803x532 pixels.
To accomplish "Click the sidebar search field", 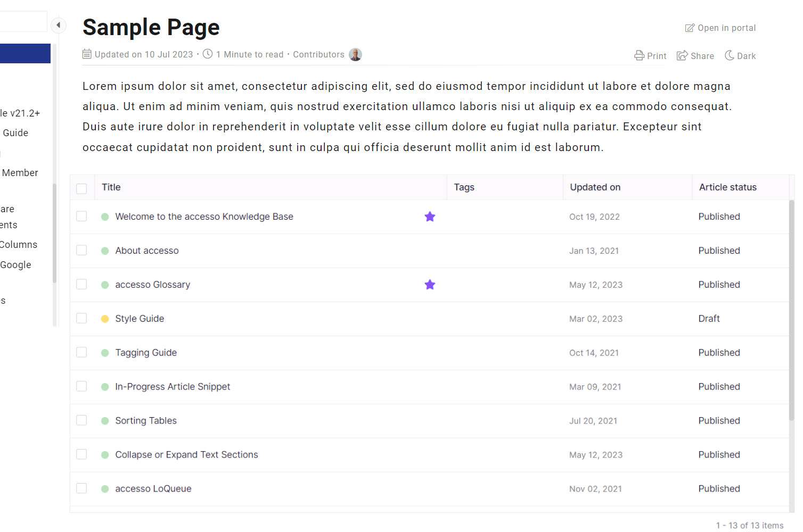I will click(23, 22).
